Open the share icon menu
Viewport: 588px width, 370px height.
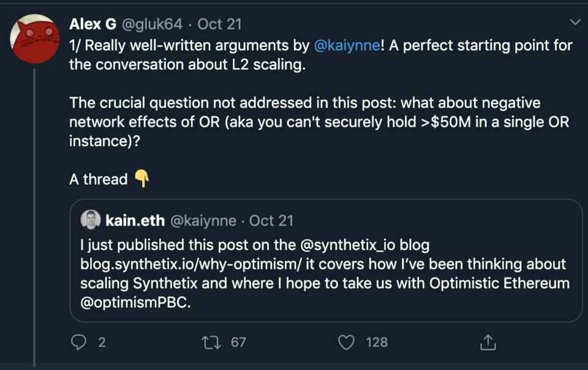click(x=488, y=342)
